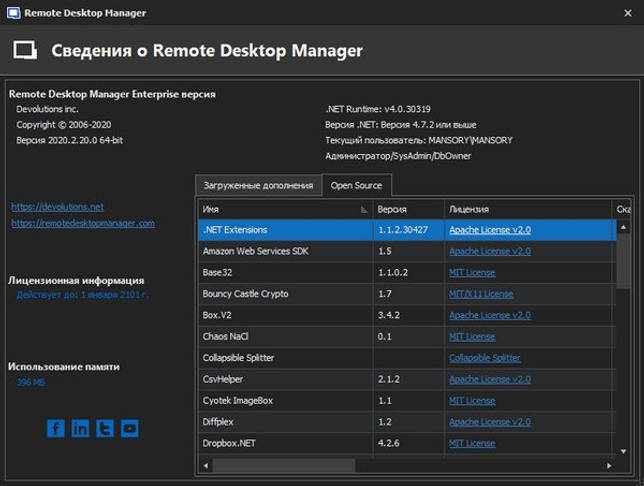
Task: Select the Collapsible Splitter row name
Action: coord(238,358)
